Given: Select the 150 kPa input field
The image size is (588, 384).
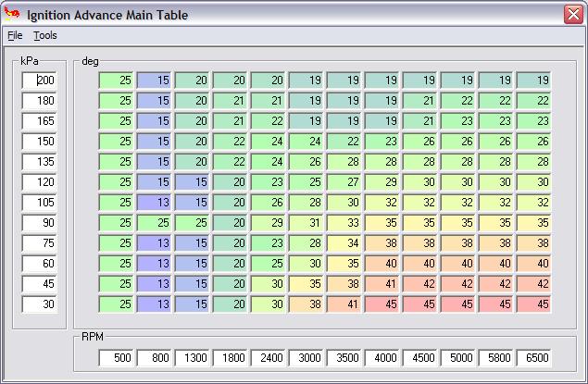Looking at the screenshot, I should click(x=39, y=142).
